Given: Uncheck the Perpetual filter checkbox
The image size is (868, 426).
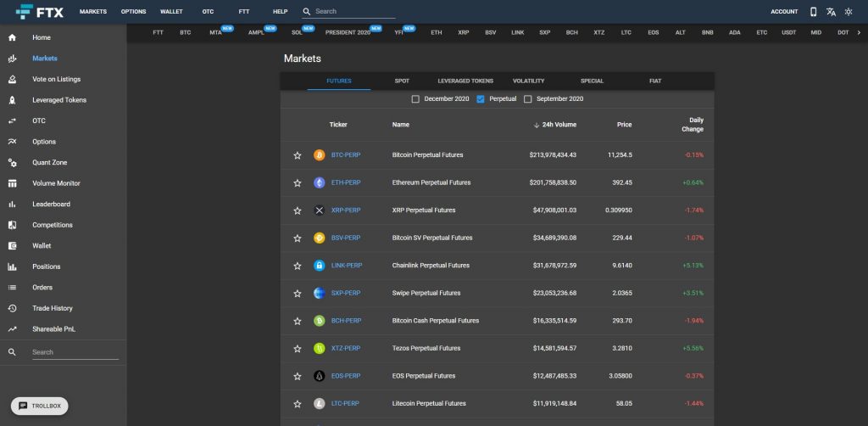Looking at the screenshot, I should click(x=481, y=99).
